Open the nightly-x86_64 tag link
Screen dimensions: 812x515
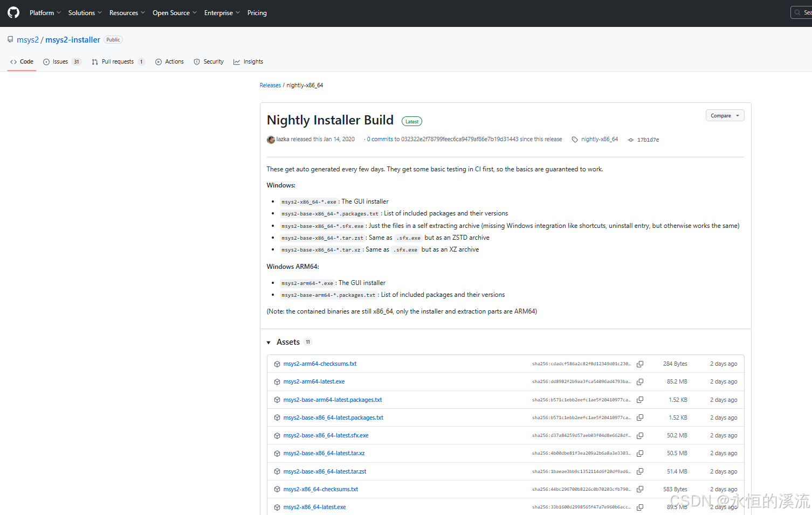coord(600,139)
